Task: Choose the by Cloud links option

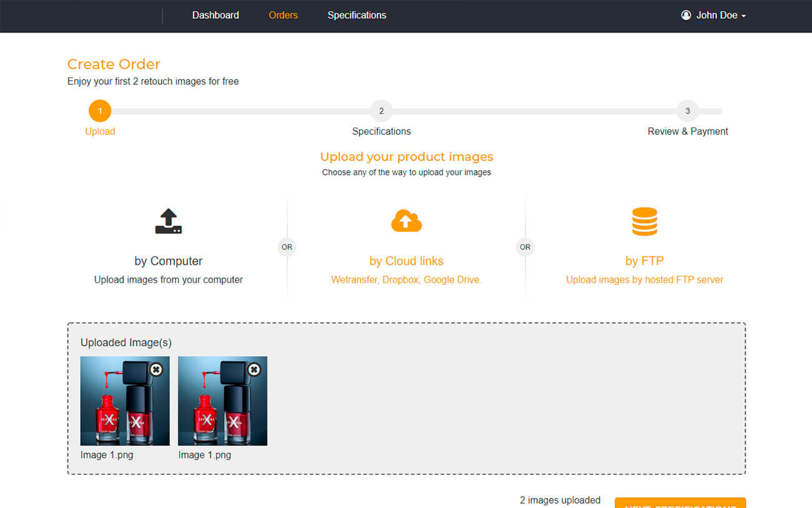Action: pyautogui.click(x=407, y=261)
